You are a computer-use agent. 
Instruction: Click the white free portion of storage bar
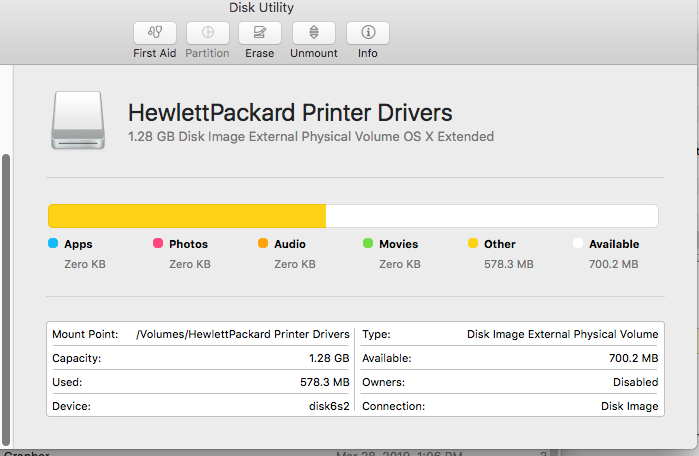[x=492, y=216]
